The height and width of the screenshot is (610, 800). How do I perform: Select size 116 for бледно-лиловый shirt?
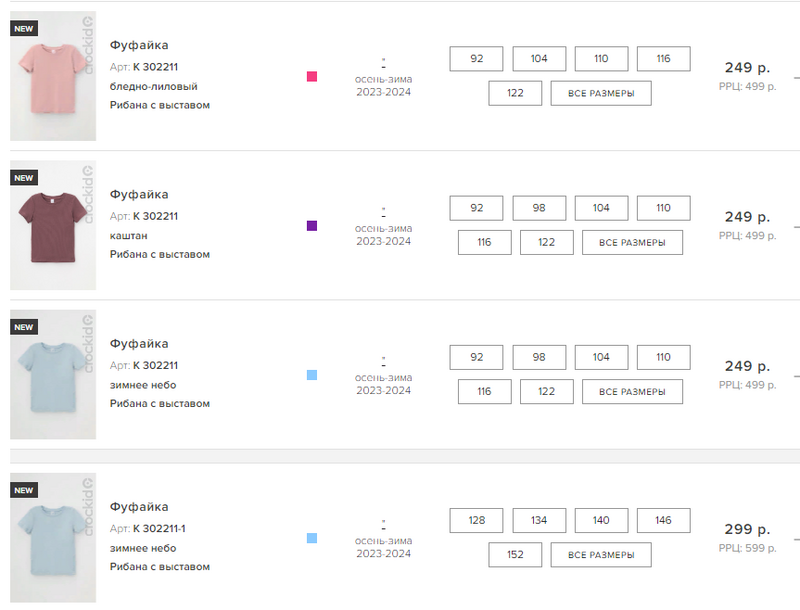[x=663, y=59]
